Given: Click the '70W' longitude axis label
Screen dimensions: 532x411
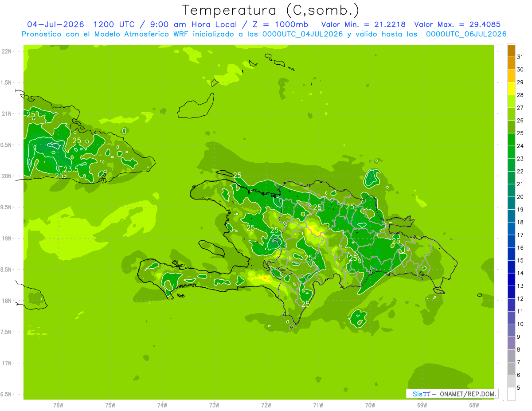Looking at the screenshot, I should tap(370, 406).
